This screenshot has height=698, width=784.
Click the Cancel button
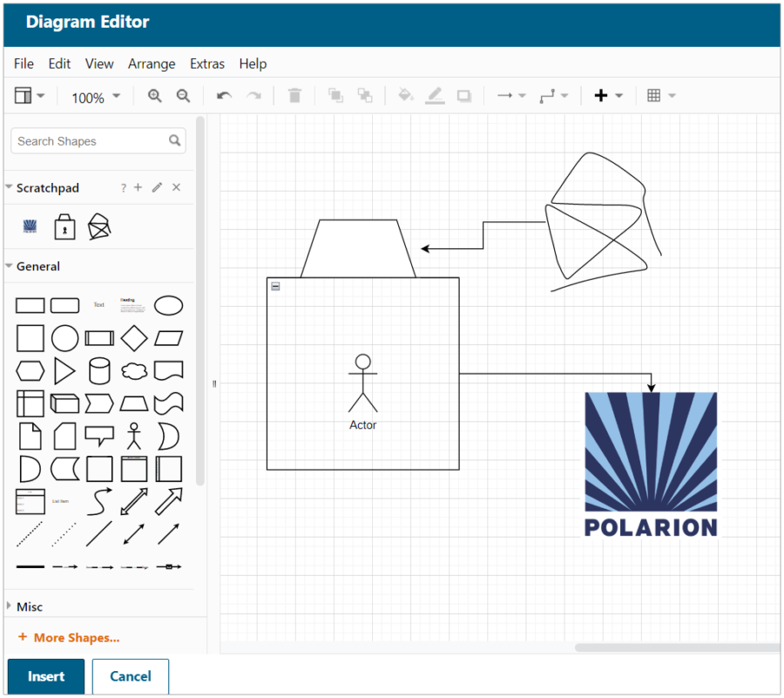point(130,676)
